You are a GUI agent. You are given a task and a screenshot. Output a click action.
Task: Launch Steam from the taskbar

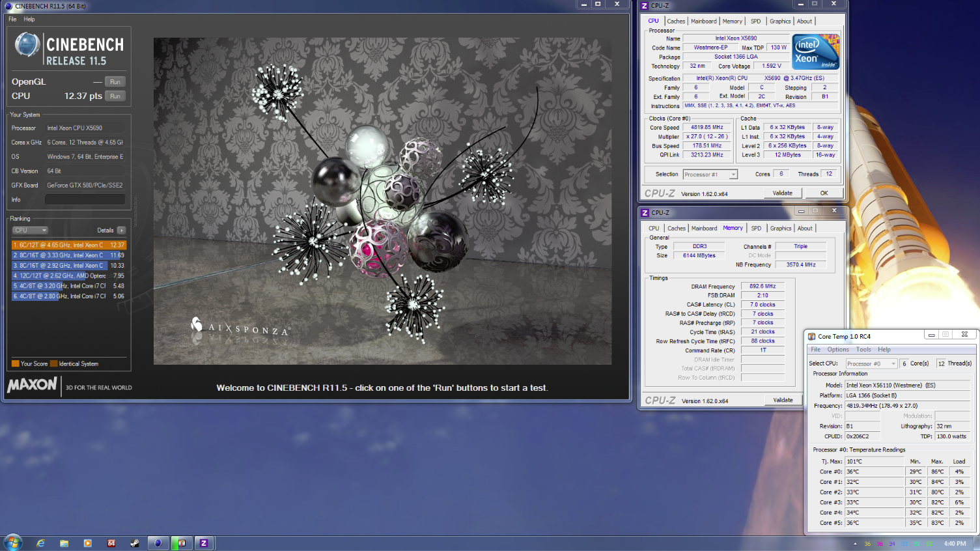click(x=135, y=543)
